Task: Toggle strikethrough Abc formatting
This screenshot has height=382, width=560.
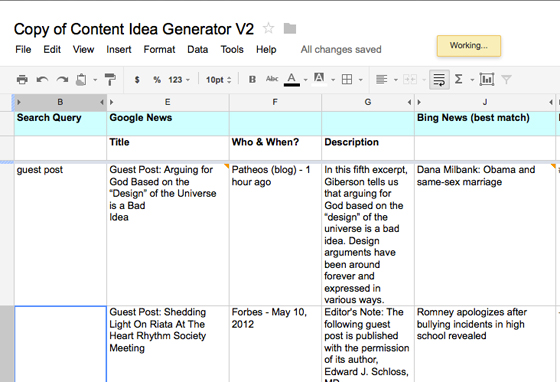Action: 272,79
